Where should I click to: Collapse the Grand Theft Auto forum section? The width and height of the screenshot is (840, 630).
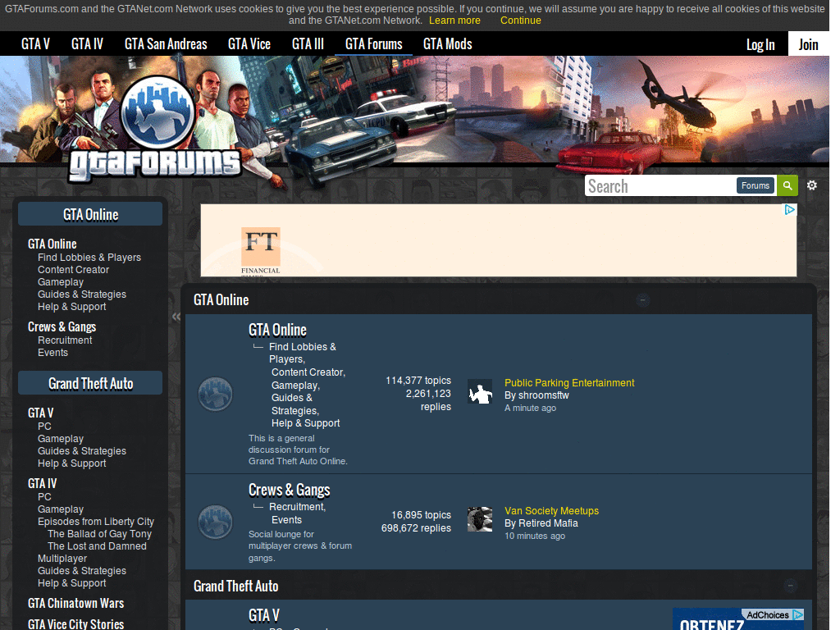point(790,586)
